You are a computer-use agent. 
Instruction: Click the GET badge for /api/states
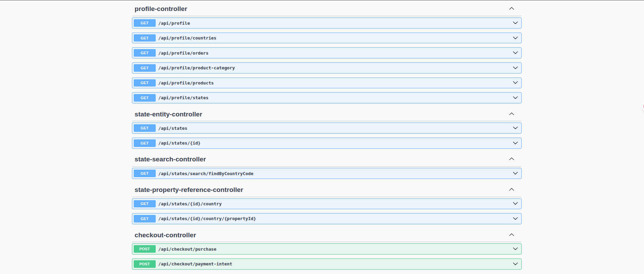pyautogui.click(x=145, y=128)
